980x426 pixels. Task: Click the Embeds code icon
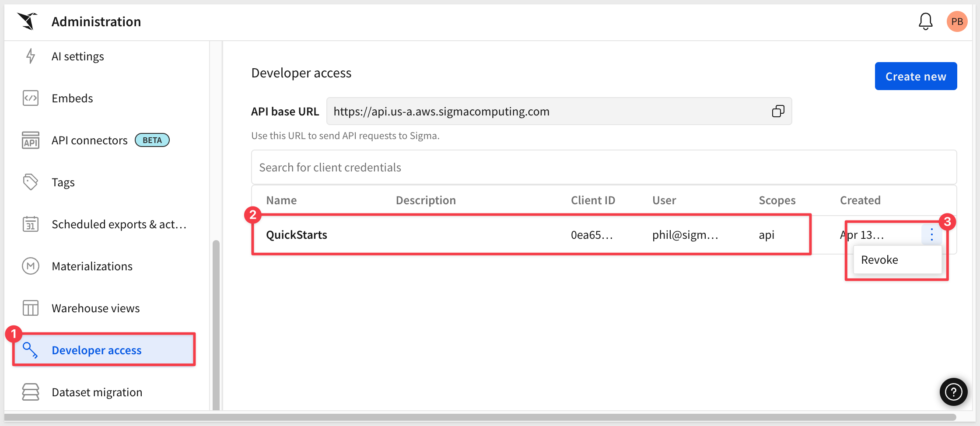31,98
